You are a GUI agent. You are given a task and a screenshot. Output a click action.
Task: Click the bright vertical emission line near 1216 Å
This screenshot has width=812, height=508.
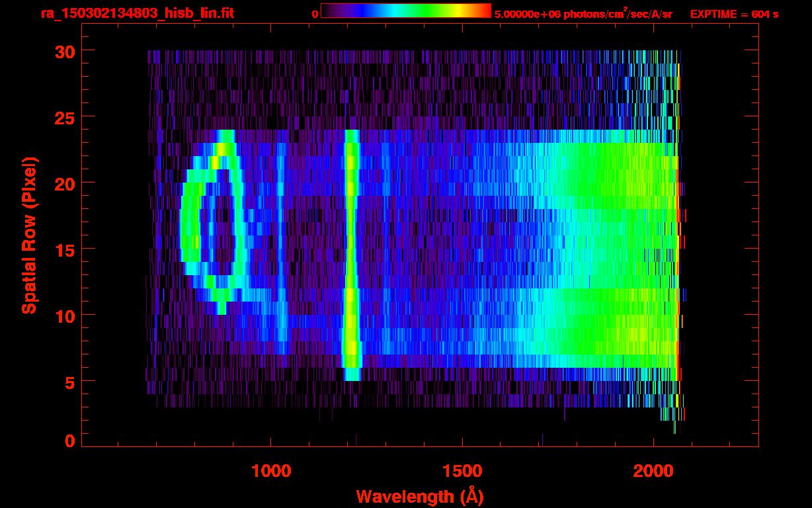[x=351, y=255]
